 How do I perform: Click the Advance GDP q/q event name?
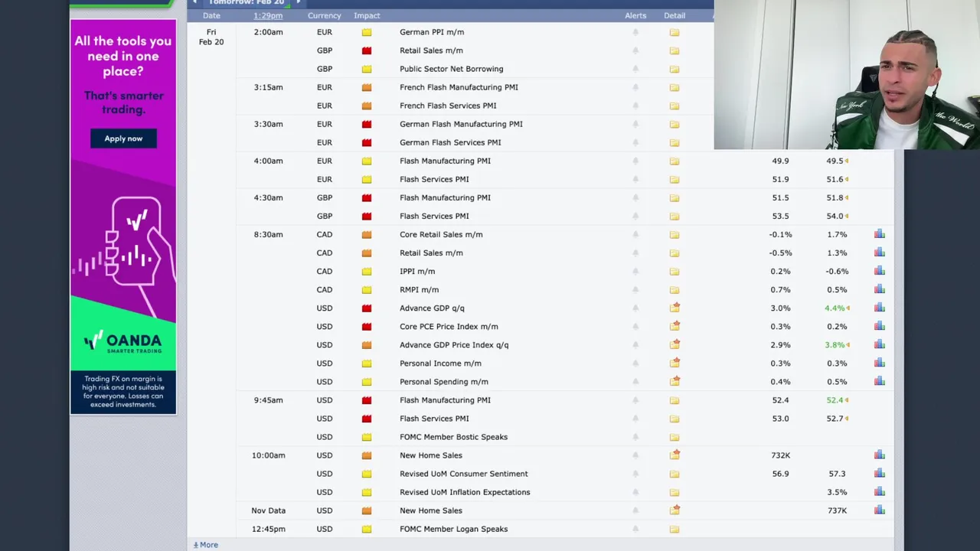tap(432, 308)
